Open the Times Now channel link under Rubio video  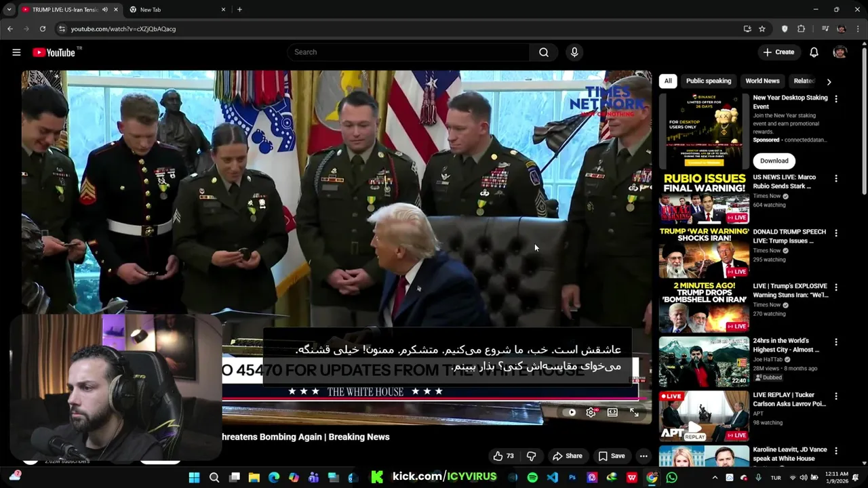pos(766,196)
